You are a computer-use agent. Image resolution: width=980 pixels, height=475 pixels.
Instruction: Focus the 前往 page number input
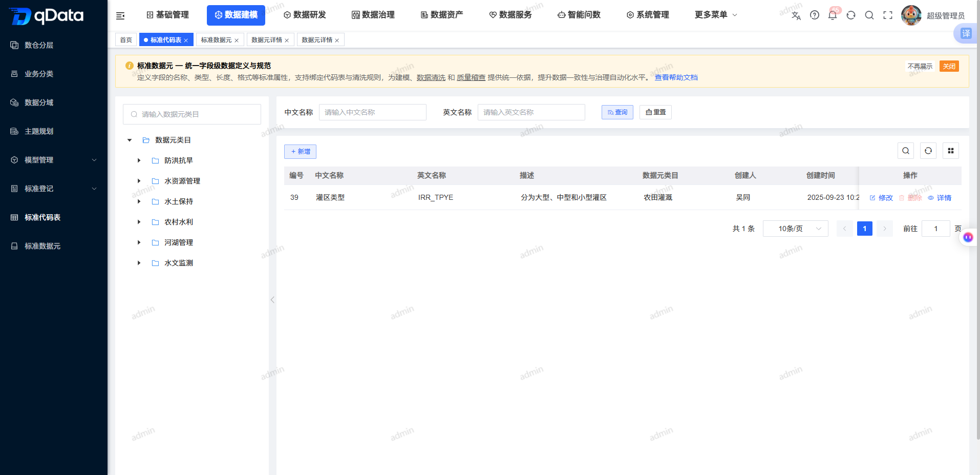coord(936,229)
